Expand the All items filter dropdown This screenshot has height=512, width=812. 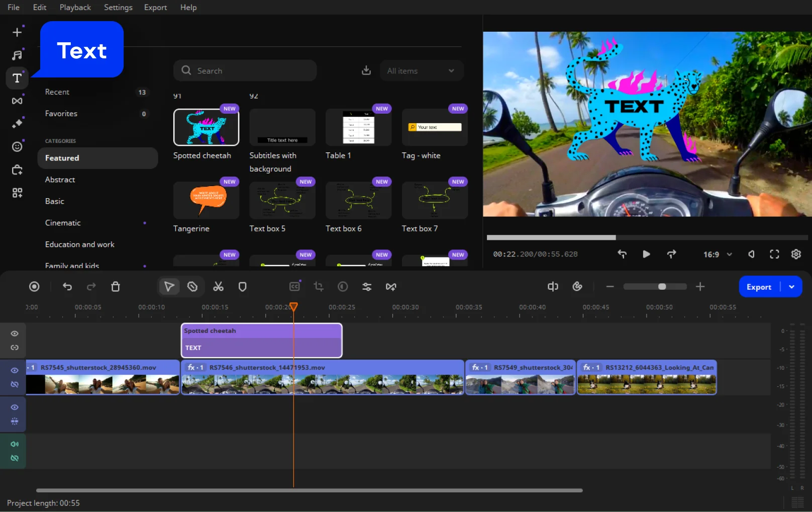coord(421,71)
